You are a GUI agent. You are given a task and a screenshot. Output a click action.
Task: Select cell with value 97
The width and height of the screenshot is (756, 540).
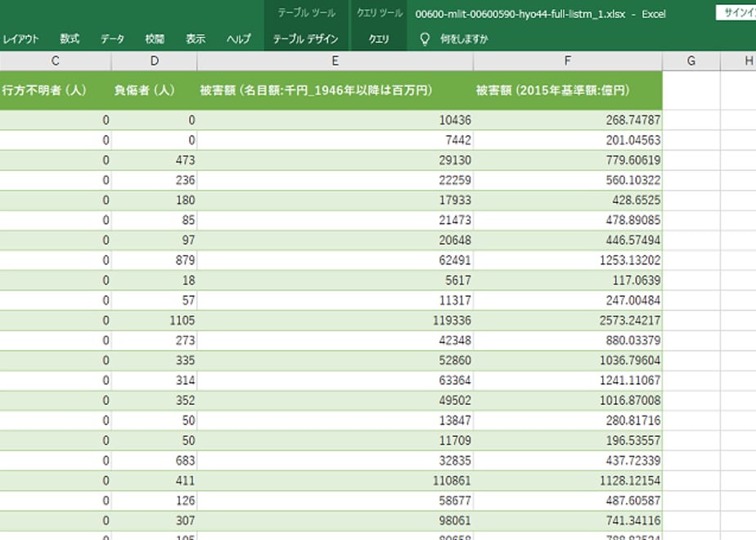click(155, 240)
